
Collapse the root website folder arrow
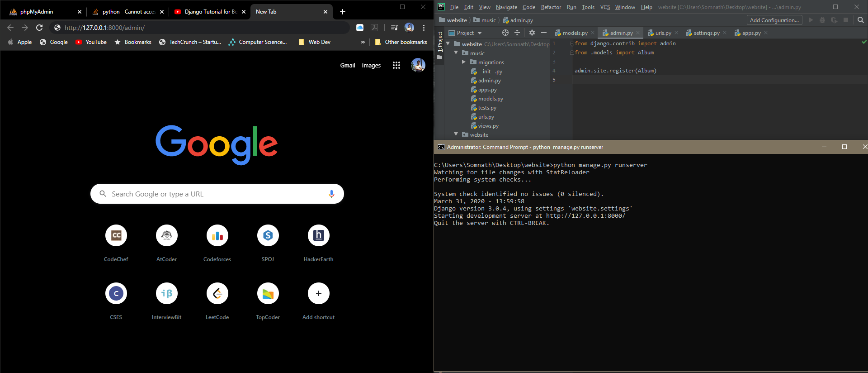coord(448,44)
